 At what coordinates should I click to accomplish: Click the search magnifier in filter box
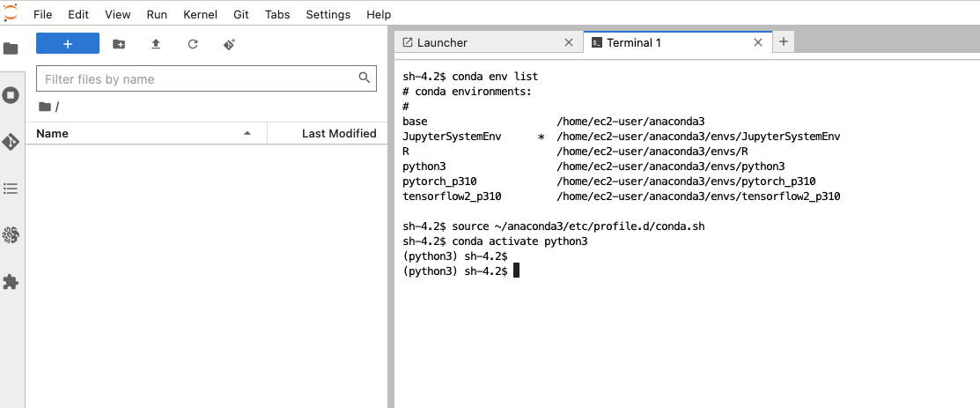365,78
